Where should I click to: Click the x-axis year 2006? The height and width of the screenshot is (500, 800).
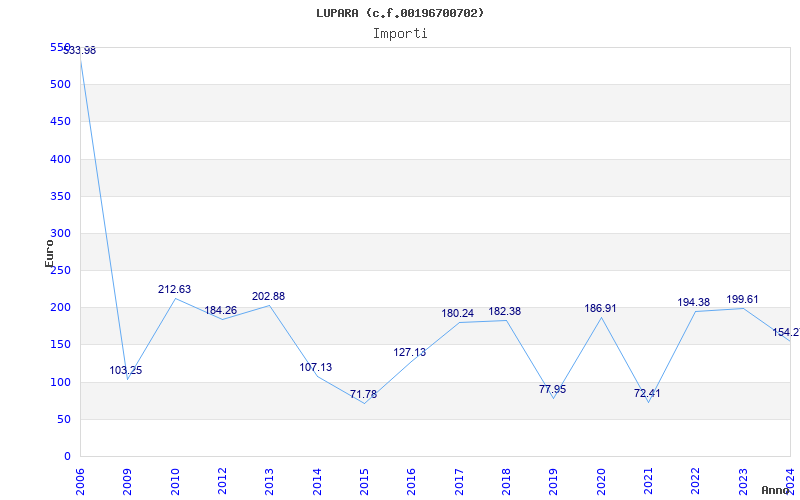tap(80, 481)
